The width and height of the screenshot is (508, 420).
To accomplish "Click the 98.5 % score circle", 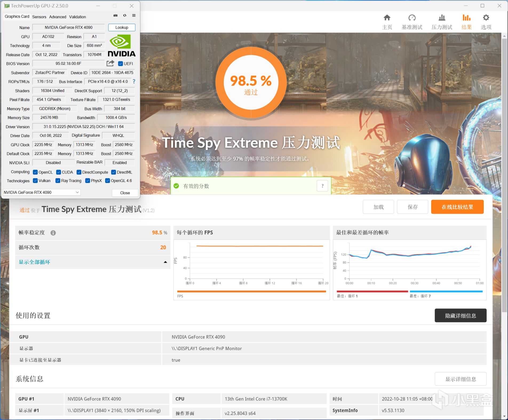I will (x=251, y=82).
